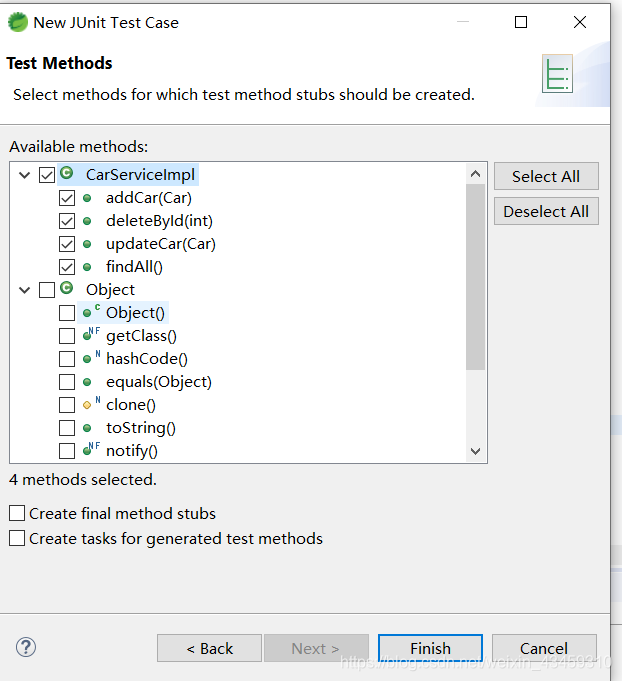Go to previous page with Back

(x=209, y=648)
